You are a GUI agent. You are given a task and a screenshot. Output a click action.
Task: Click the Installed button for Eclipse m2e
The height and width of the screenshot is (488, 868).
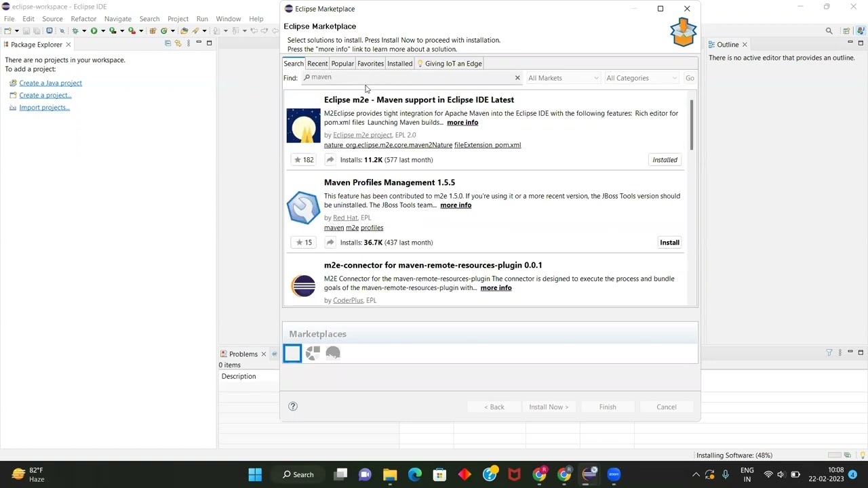(x=665, y=160)
